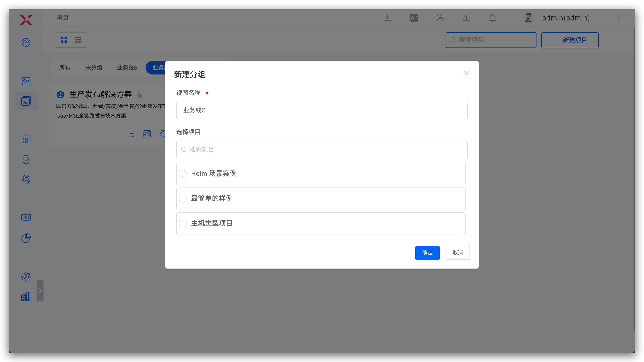Open the user menu three-dots
Image resolution: width=644 pixels, height=362 pixels.
pos(619,18)
